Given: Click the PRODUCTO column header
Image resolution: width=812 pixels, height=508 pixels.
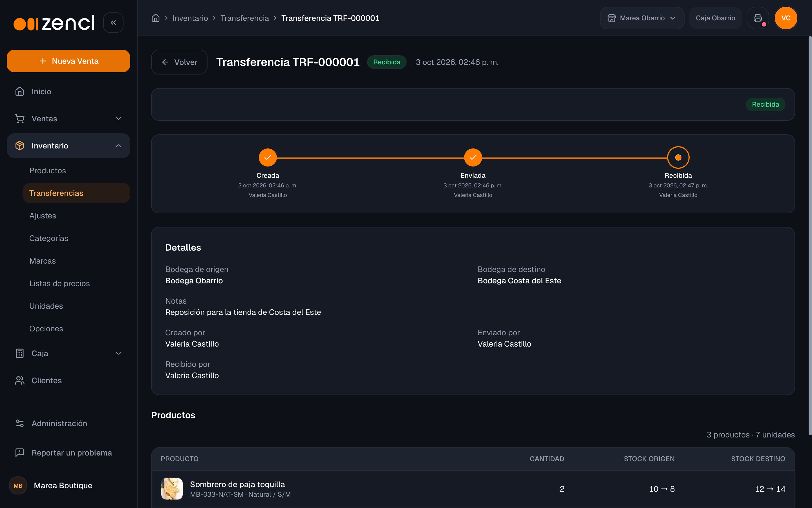Looking at the screenshot, I should pos(180,459).
